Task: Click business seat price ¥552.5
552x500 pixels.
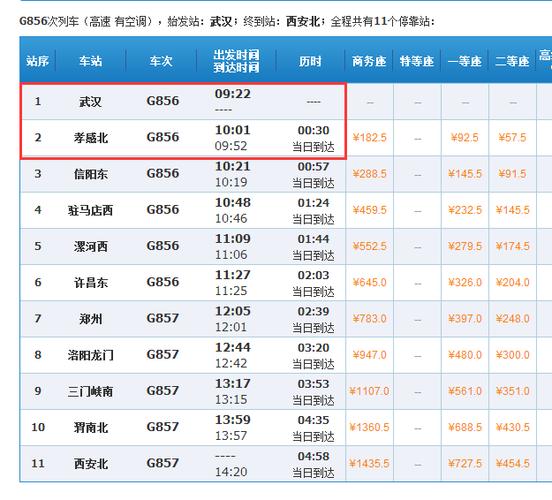Action: pyautogui.click(x=369, y=246)
